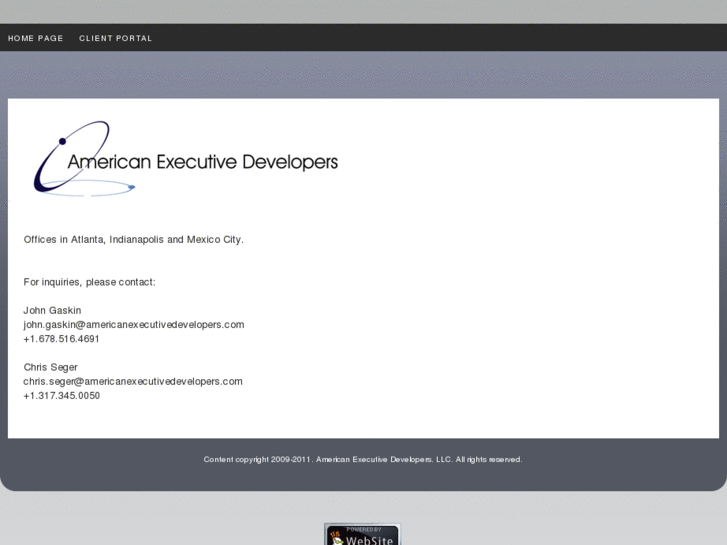Click the phone number +1.317.345.0050

coord(62,396)
